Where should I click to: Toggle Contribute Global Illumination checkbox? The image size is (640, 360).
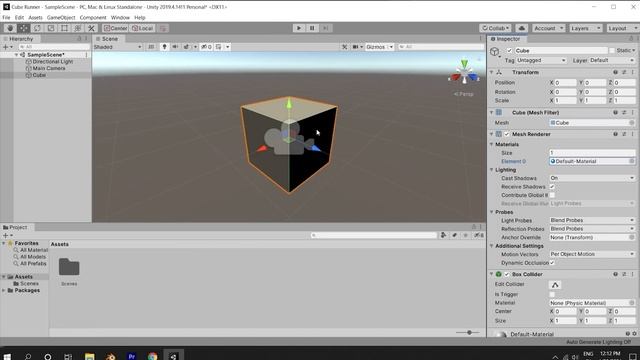pyautogui.click(x=552, y=195)
